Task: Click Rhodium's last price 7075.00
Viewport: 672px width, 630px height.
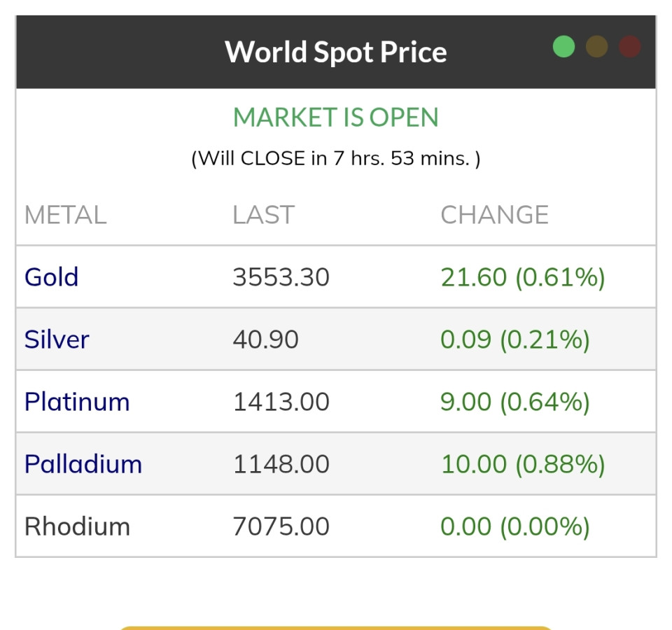Action: pyautogui.click(x=281, y=526)
